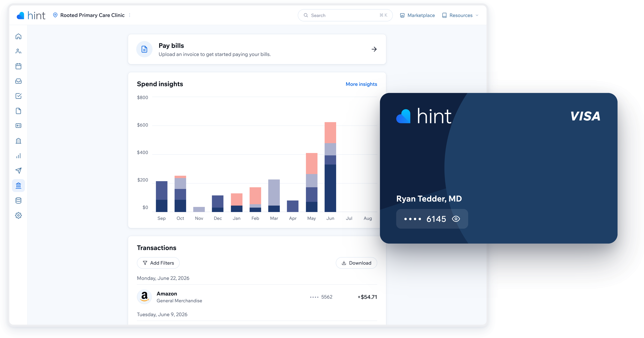Open the Amazon transaction row
This screenshot has height=338, width=644.
tap(257, 297)
